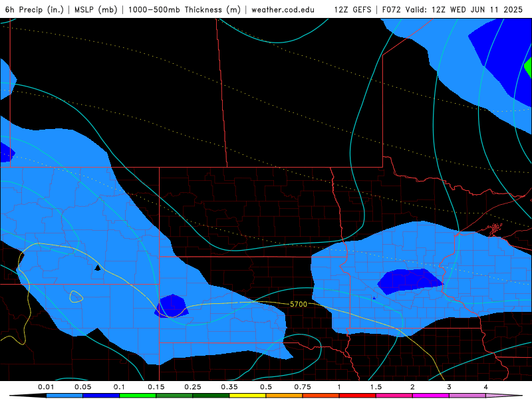Viewport: 532px width, 399px height.
Task: Click the "weather.cod.edu" text in header
Action: 283,10
